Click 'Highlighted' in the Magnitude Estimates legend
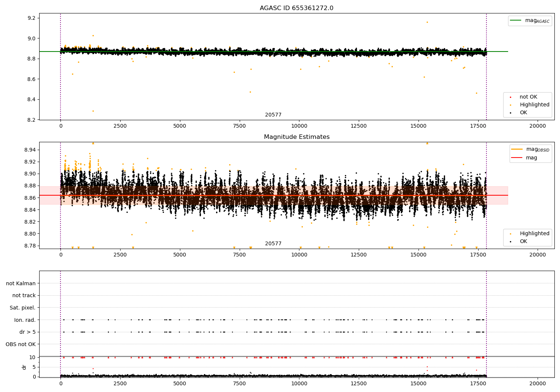 click(x=534, y=234)
